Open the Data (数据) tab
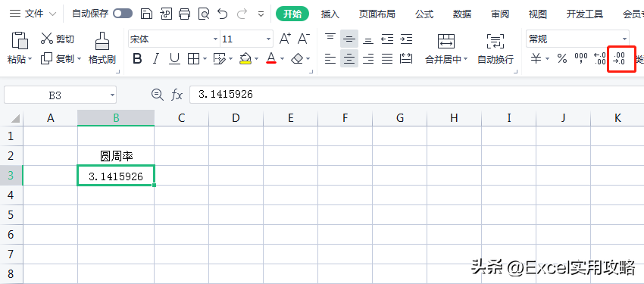 tap(461, 14)
